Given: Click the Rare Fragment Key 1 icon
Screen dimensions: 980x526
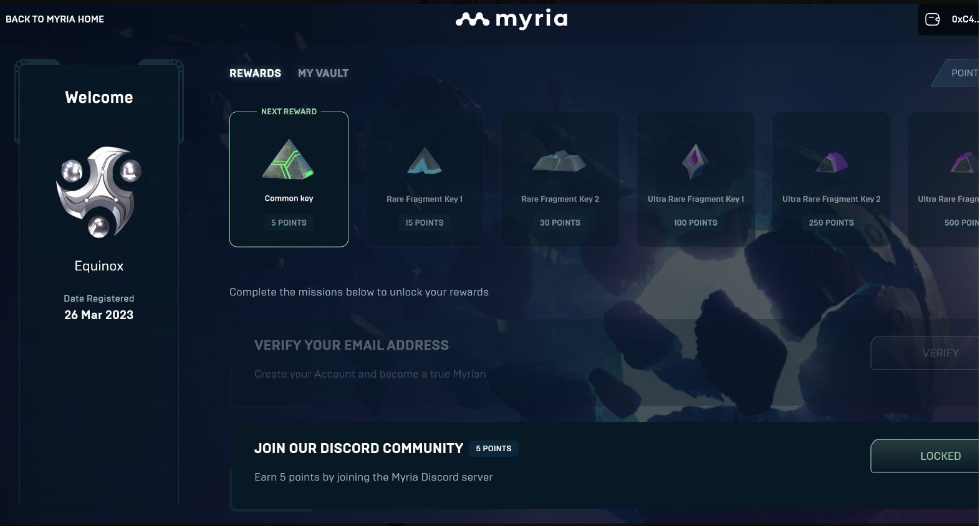Looking at the screenshot, I should pyautogui.click(x=424, y=160).
